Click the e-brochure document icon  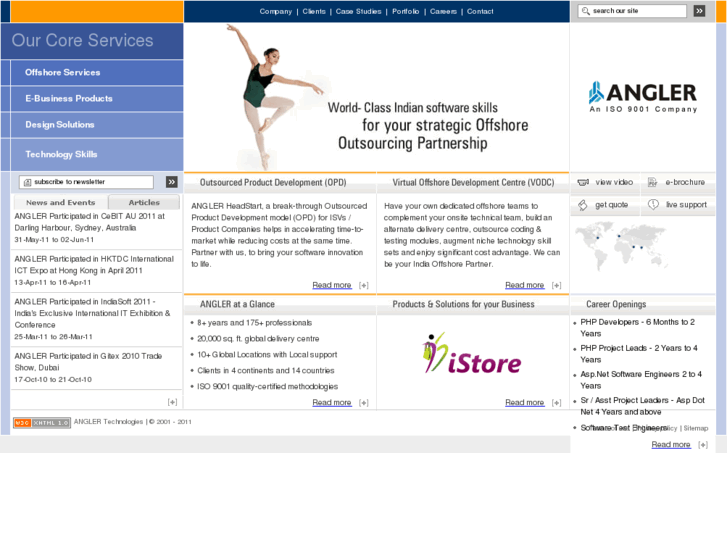[652, 182]
